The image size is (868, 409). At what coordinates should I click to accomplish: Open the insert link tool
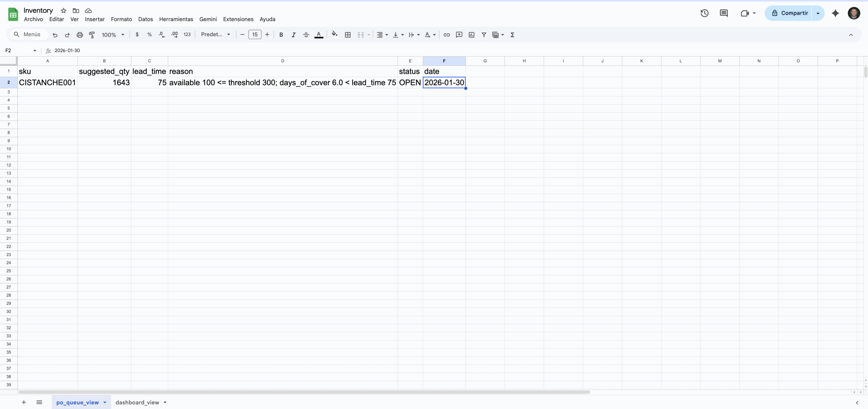[x=447, y=35]
